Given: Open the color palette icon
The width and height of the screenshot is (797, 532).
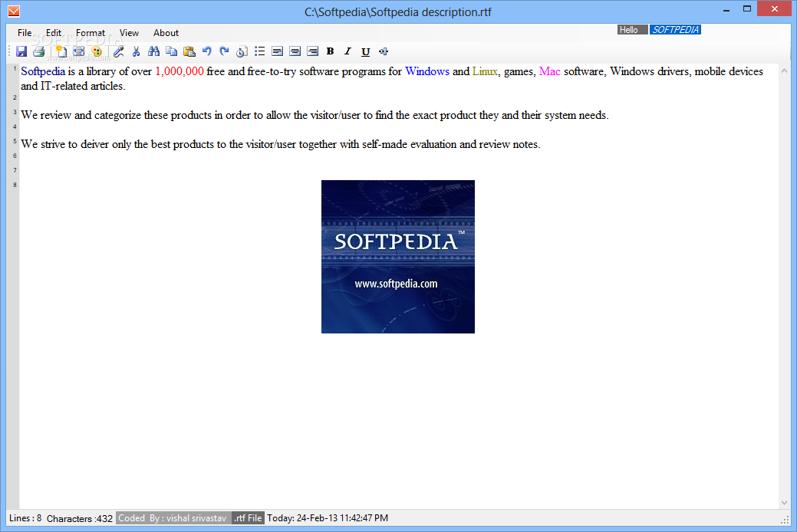Looking at the screenshot, I should [x=97, y=51].
